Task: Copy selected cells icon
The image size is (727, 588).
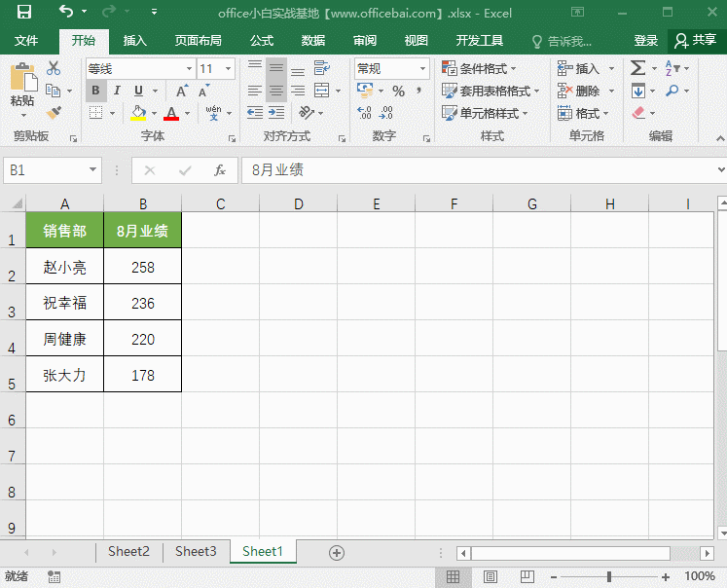Action: pyautogui.click(x=53, y=91)
